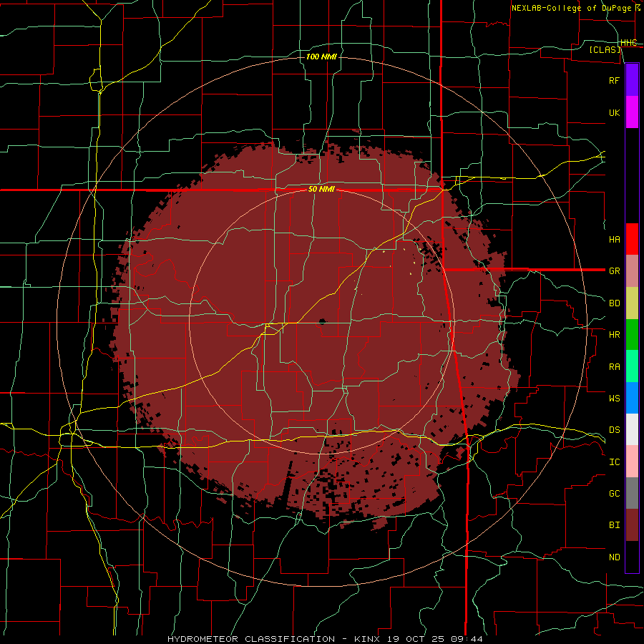Viewport: 644px width, 644px height.
Task: Click the GR pink legend swatch
Action: pyautogui.click(x=632, y=271)
